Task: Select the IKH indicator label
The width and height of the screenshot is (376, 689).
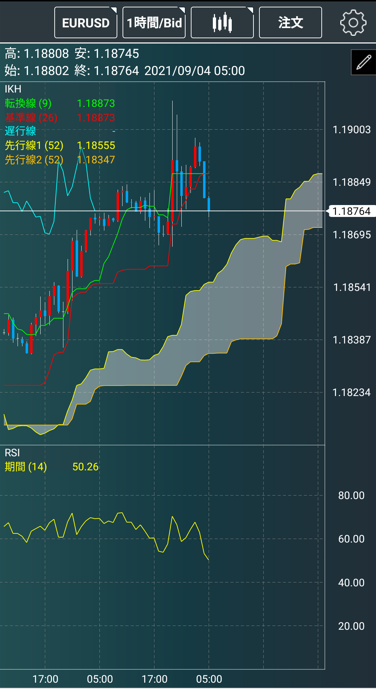Action: [x=12, y=89]
